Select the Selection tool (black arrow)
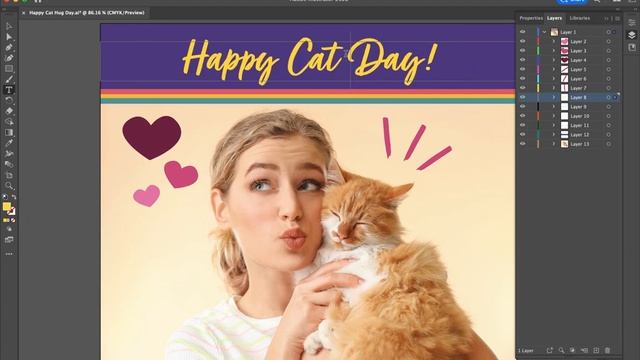The width and height of the screenshot is (640, 360). 9,26
